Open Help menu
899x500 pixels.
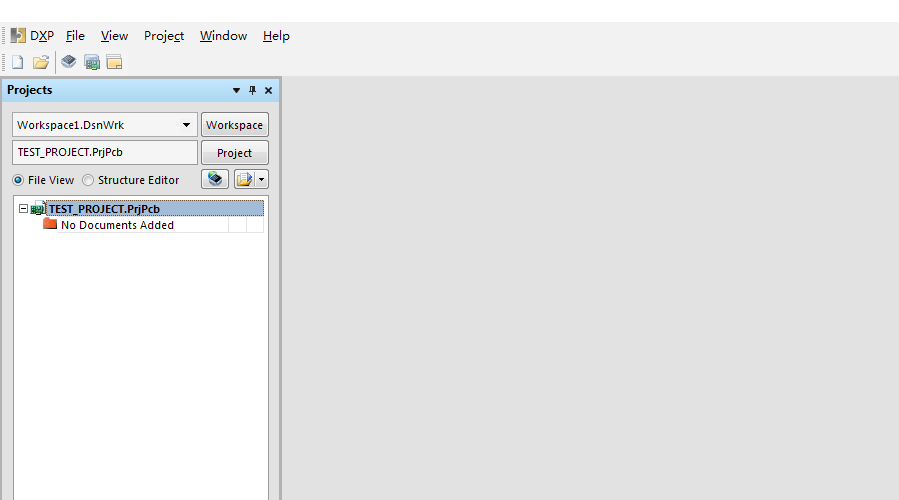point(276,36)
